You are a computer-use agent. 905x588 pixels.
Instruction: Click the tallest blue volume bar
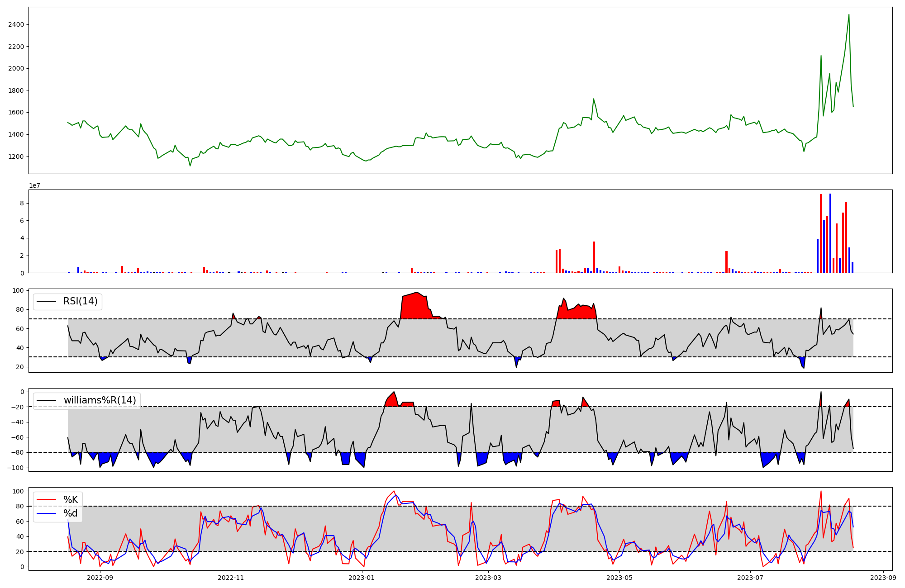point(830,233)
